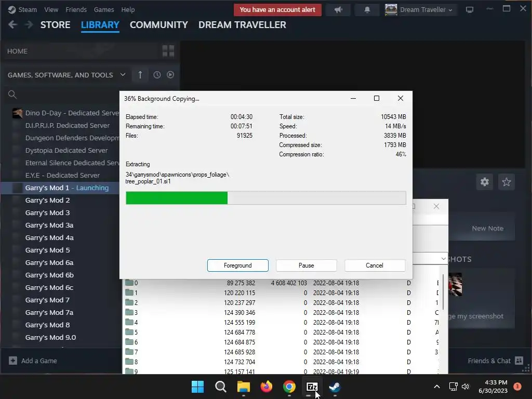Click HOME in the library sidebar
This screenshot has height=399, width=532.
17,51
